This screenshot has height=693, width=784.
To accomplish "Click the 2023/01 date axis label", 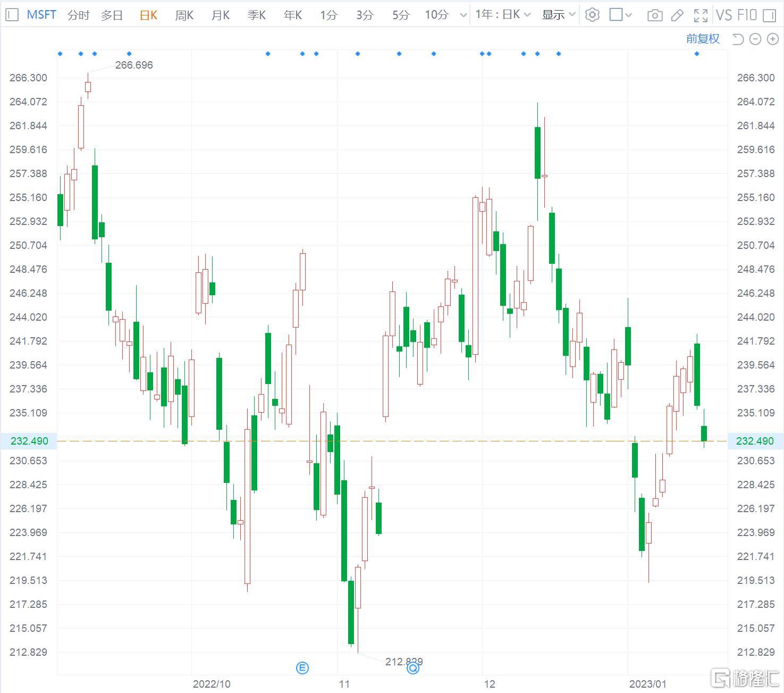I will [x=647, y=684].
